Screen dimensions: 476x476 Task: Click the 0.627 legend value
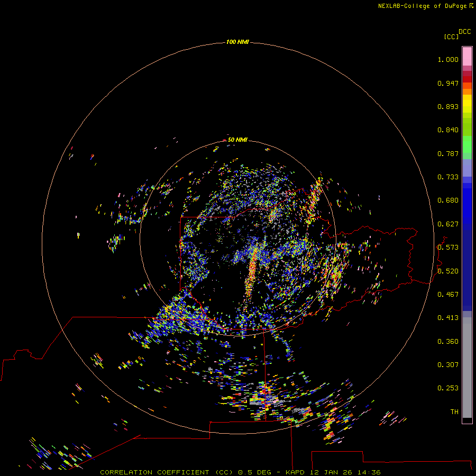click(x=448, y=224)
